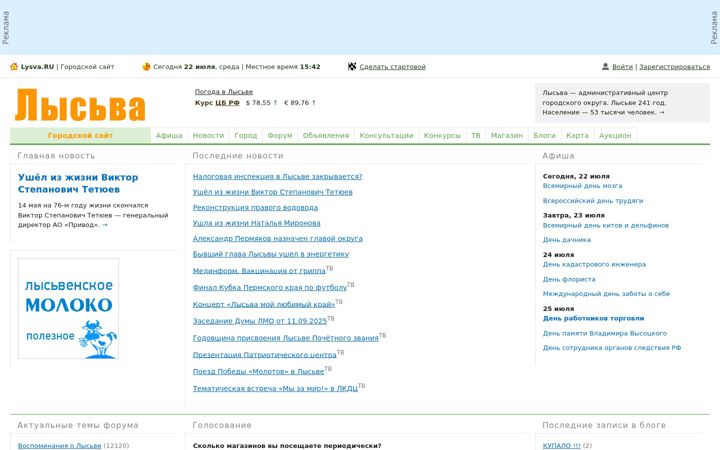This screenshot has height=450, width=720.
Task: Click Всемирный день мозга event
Action: pyautogui.click(x=582, y=186)
